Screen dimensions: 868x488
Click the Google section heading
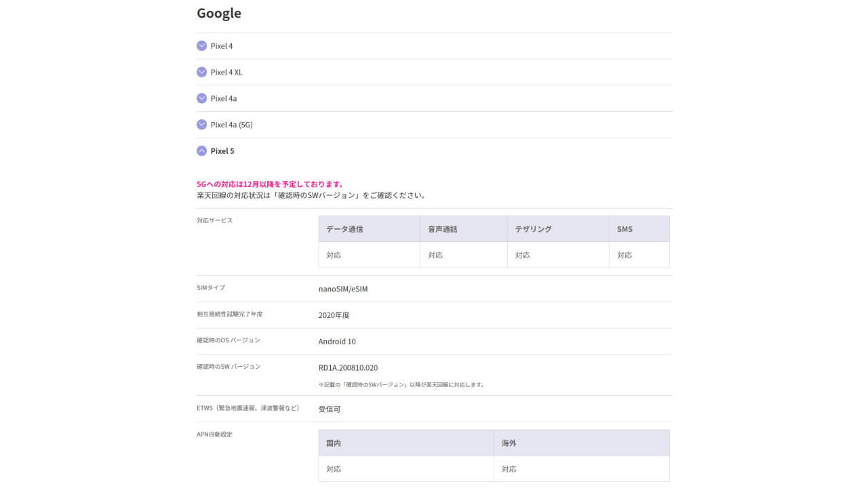click(x=219, y=14)
